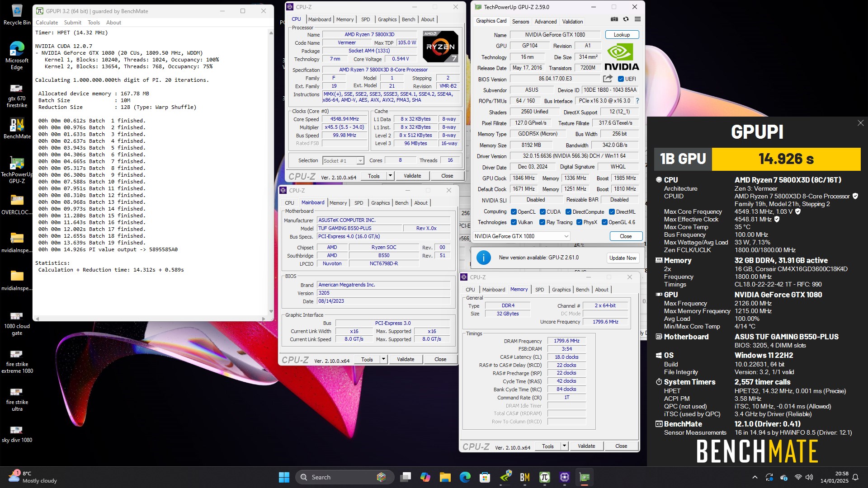Screen dimensions: 868x488
Task: Close the BenchMate GPUPI result overlay
Action: [x=860, y=123]
